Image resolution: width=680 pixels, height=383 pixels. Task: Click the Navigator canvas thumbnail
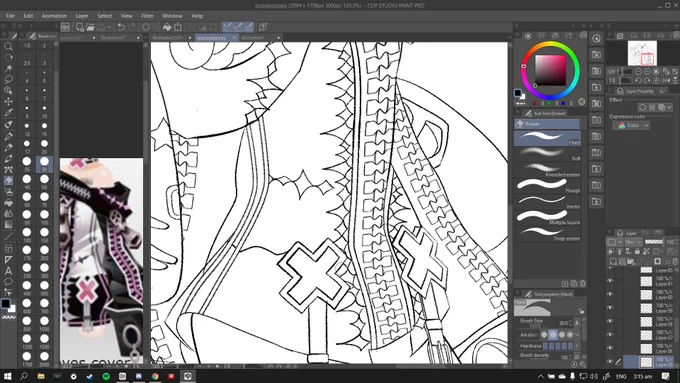642,53
